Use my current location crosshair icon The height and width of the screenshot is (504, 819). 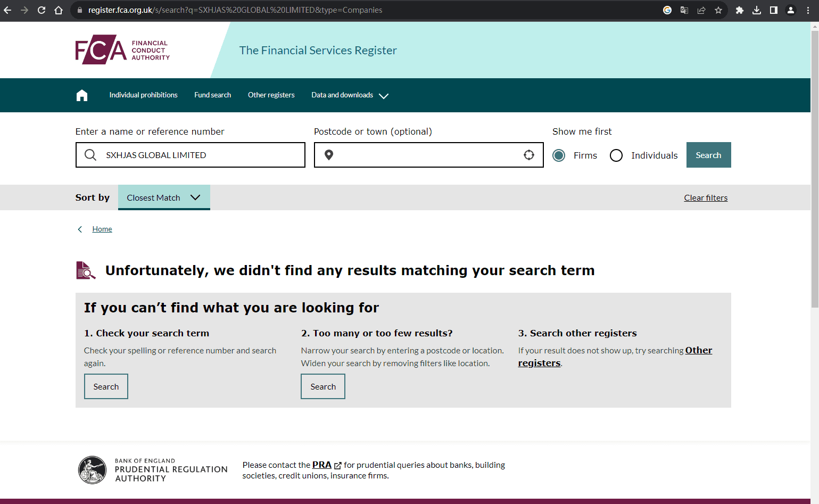coord(529,155)
